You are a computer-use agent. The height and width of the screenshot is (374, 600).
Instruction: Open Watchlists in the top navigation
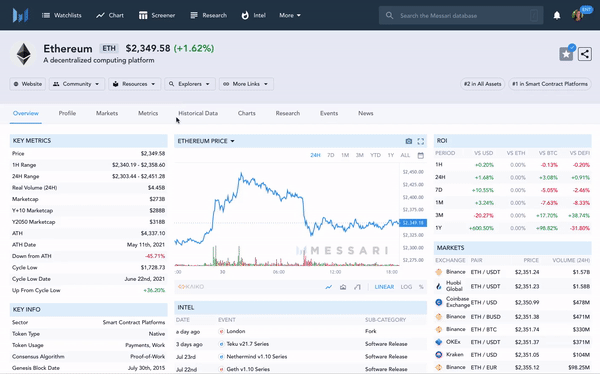coord(62,15)
